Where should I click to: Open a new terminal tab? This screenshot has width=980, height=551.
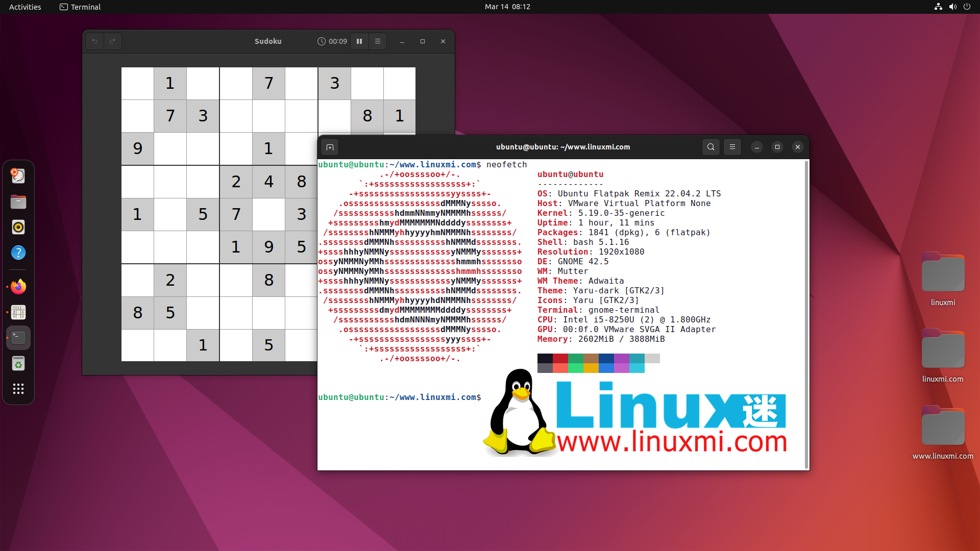330,147
